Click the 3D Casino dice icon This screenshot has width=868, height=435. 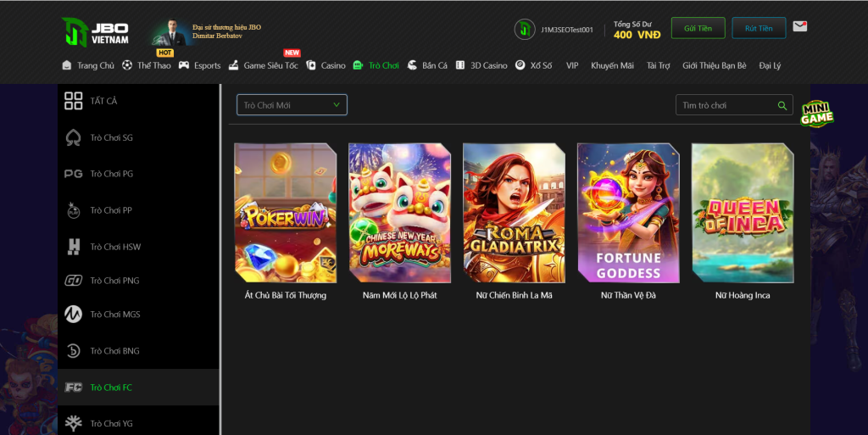pos(460,65)
